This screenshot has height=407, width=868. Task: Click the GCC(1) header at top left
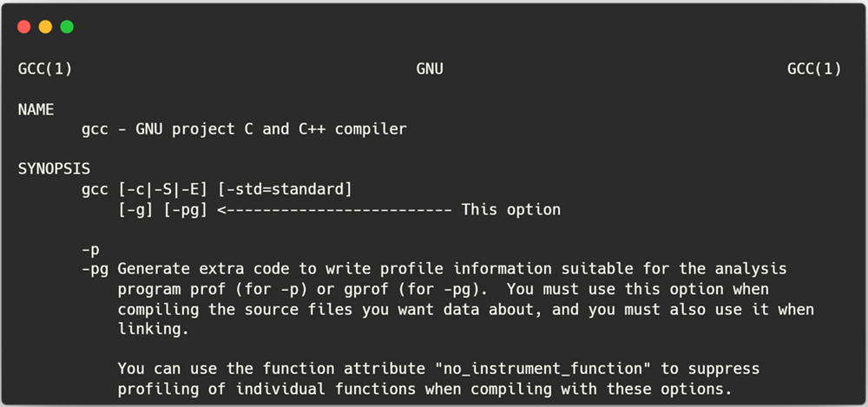click(x=45, y=69)
